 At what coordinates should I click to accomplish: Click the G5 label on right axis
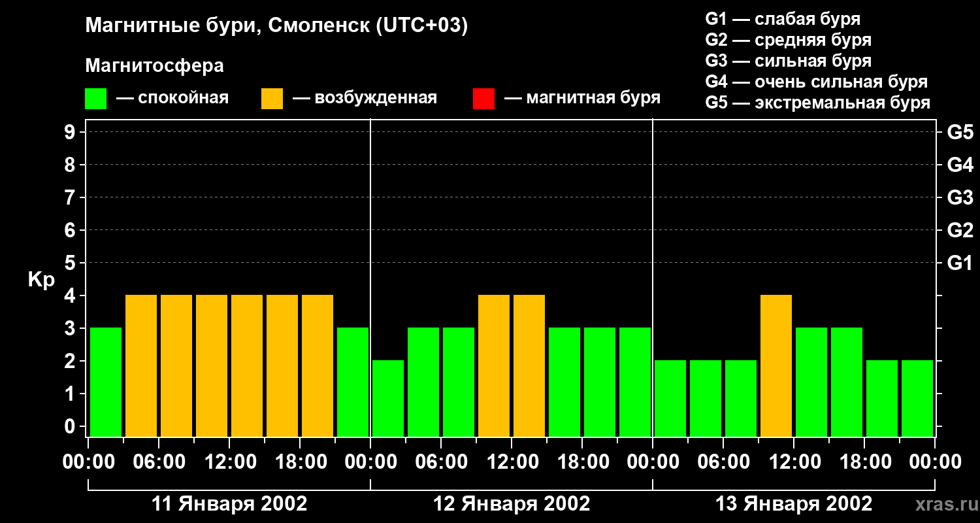point(960,132)
